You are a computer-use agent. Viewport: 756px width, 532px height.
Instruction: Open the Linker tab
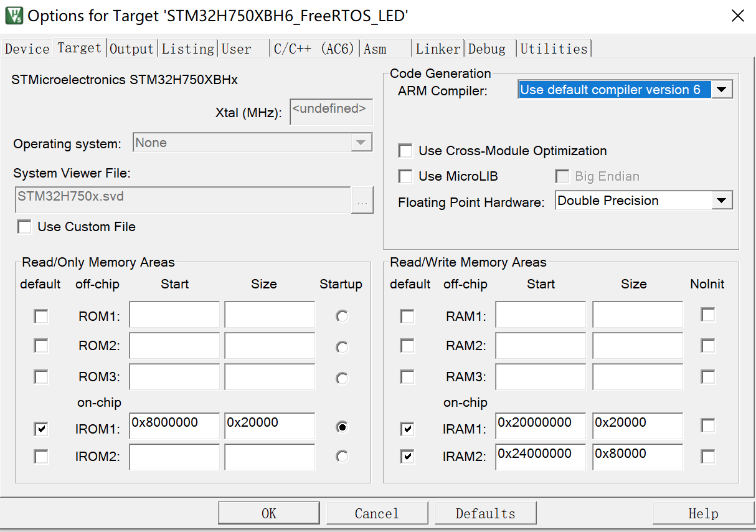(438, 49)
